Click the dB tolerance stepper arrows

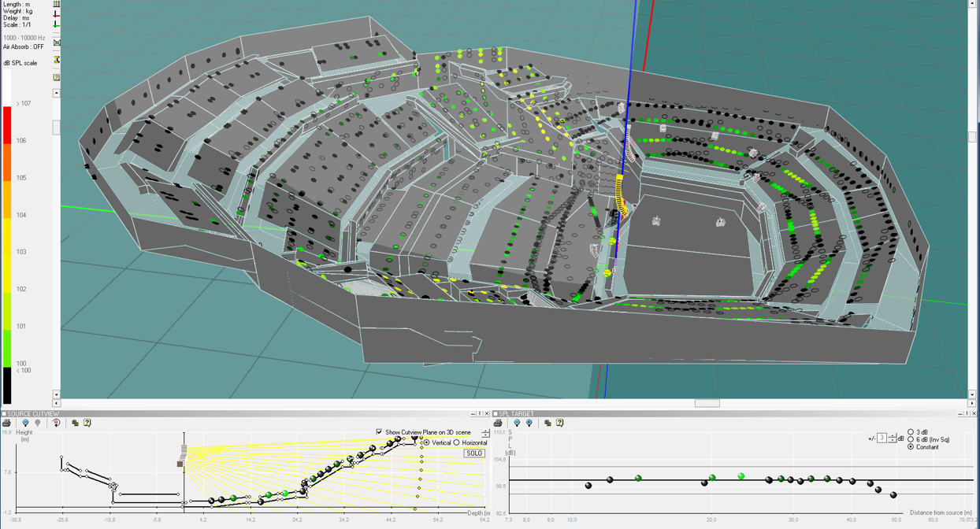[x=892, y=438]
